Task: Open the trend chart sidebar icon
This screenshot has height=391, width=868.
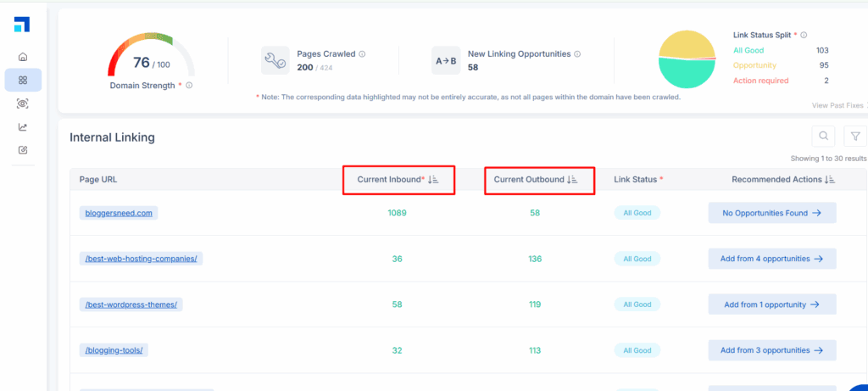Action: tap(23, 127)
